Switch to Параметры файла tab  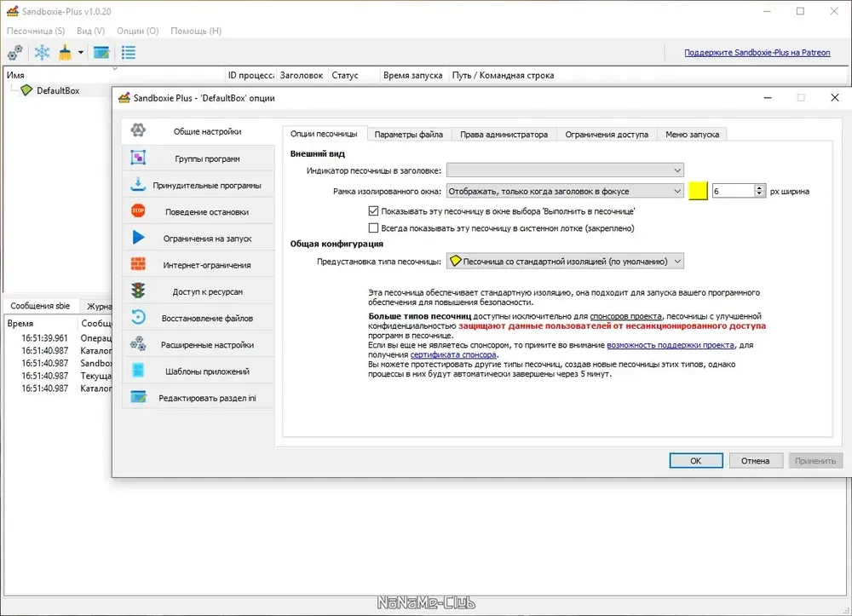(409, 134)
